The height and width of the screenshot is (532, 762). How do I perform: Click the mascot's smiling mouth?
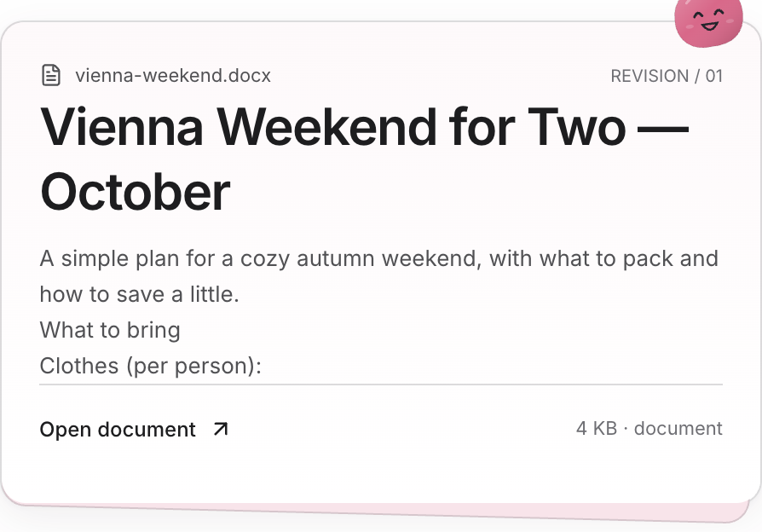pyautogui.click(x=709, y=26)
